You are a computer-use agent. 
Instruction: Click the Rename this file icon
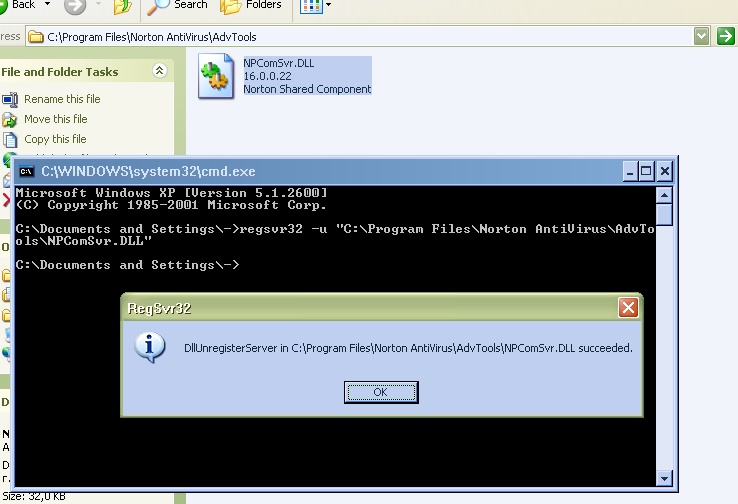(10, 99)
